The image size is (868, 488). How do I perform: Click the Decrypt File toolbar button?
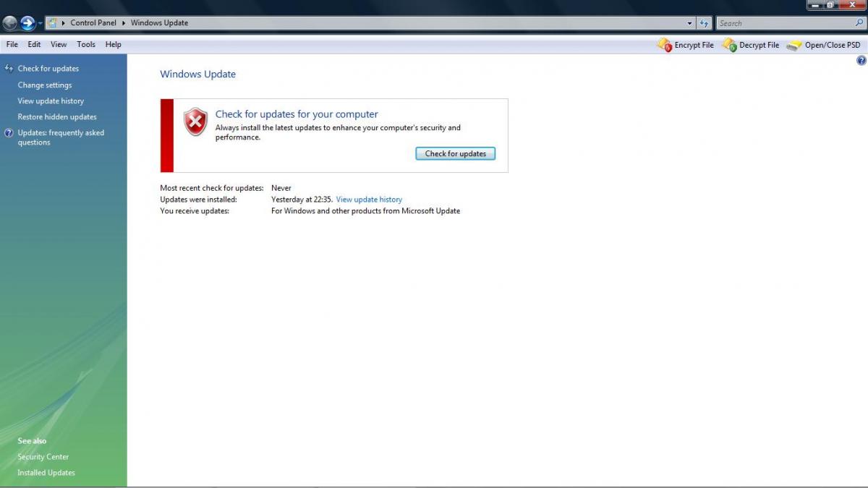pos(751,45)
